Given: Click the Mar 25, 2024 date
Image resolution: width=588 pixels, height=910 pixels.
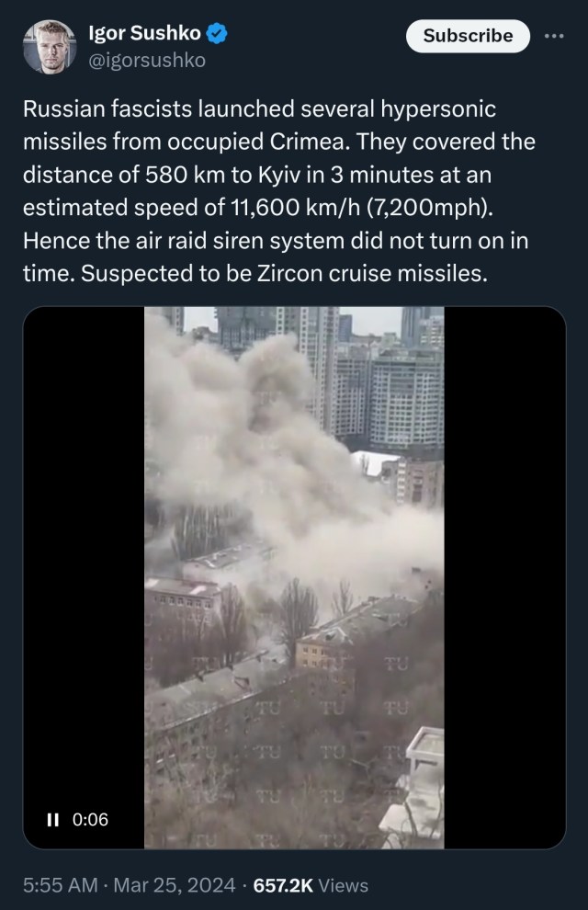Looking at the screenshot, I should pyautogui.click(x=175, y=885).
